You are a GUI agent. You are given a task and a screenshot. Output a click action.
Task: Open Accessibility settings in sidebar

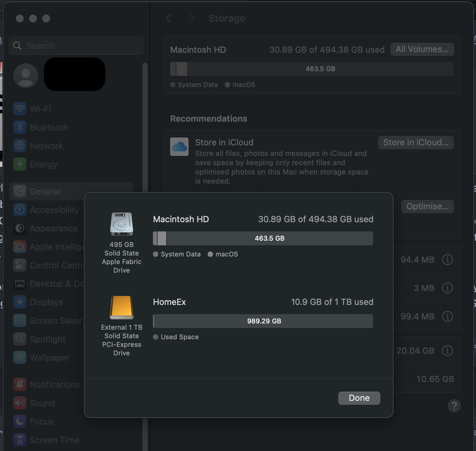click(47, 210)
